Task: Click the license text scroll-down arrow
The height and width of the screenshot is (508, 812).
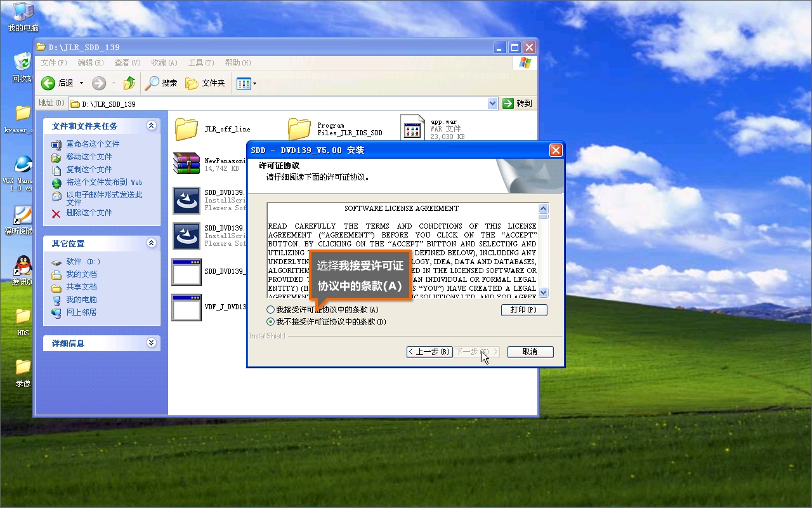Action: click(x=544, y=293)
